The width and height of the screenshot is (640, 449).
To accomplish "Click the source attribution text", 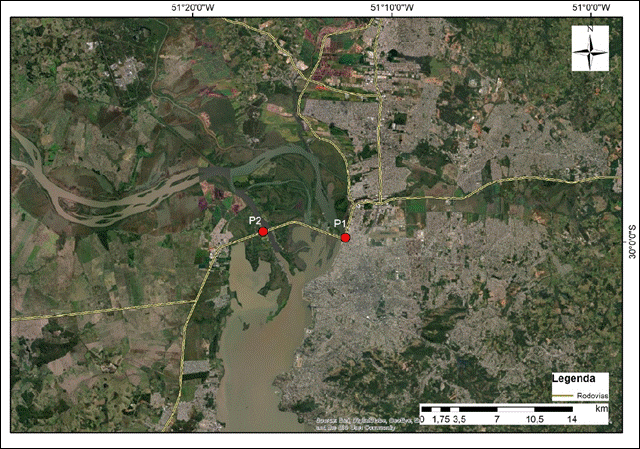I will [360, 421].
